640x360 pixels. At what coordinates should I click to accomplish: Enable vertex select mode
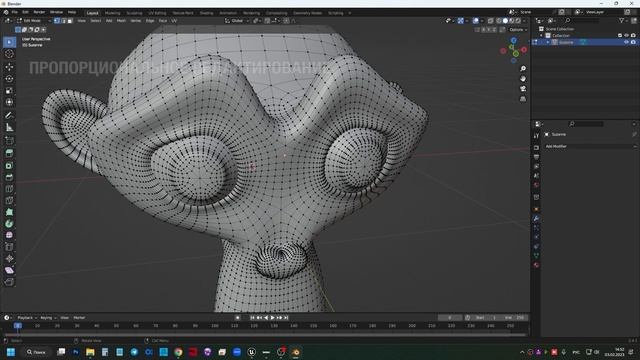(x=57, y=20)
